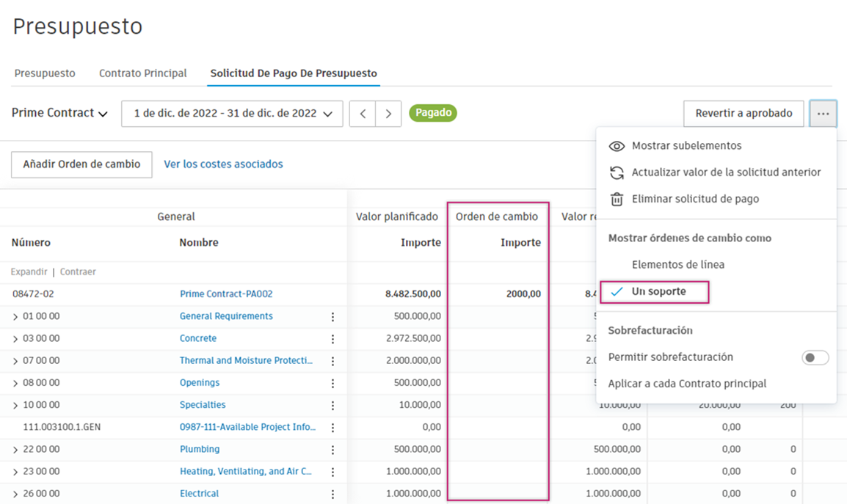Open General Requirements link
Viewport: 847px width, 504px height.
click(226, 316)
